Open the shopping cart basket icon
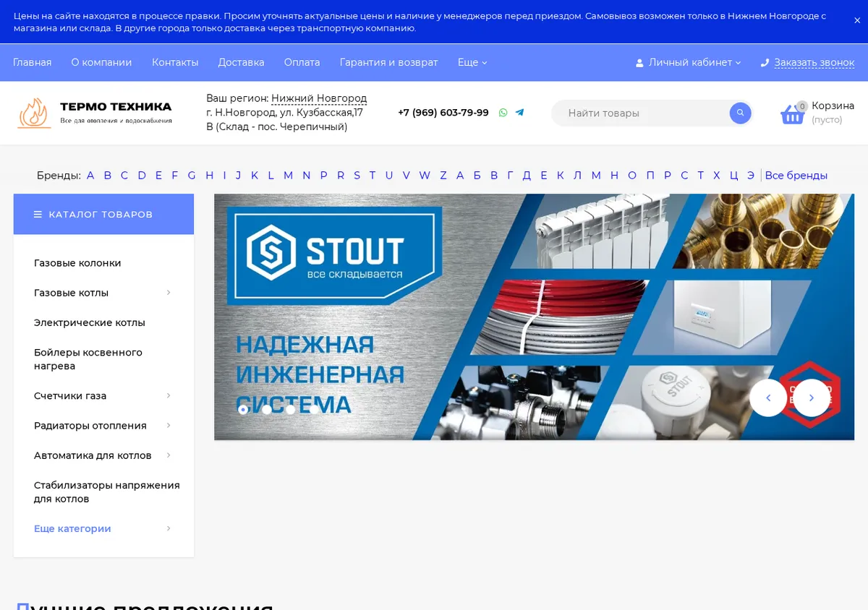Viewport: 868px width, 610px height. (792, 114)
